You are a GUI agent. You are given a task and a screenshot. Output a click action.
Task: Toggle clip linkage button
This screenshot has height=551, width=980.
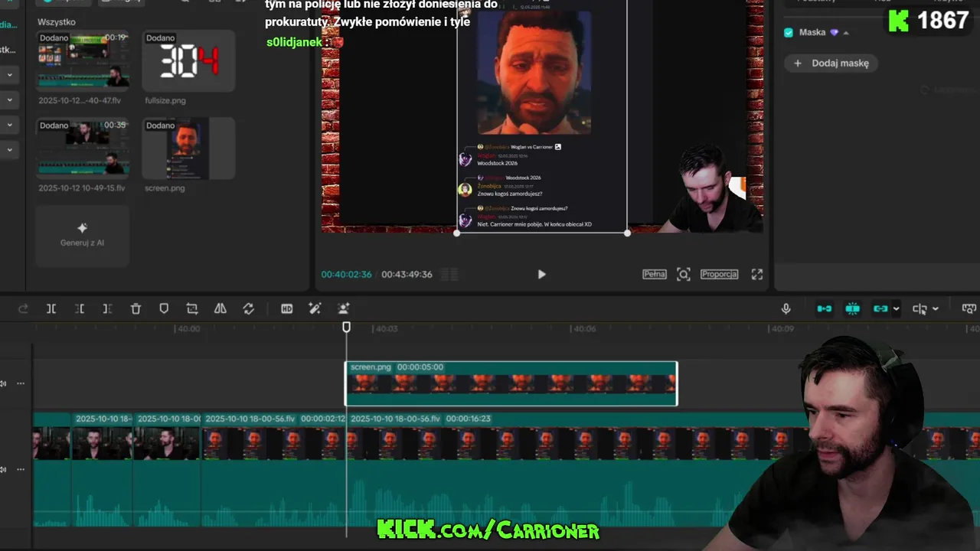coord(880,308)
